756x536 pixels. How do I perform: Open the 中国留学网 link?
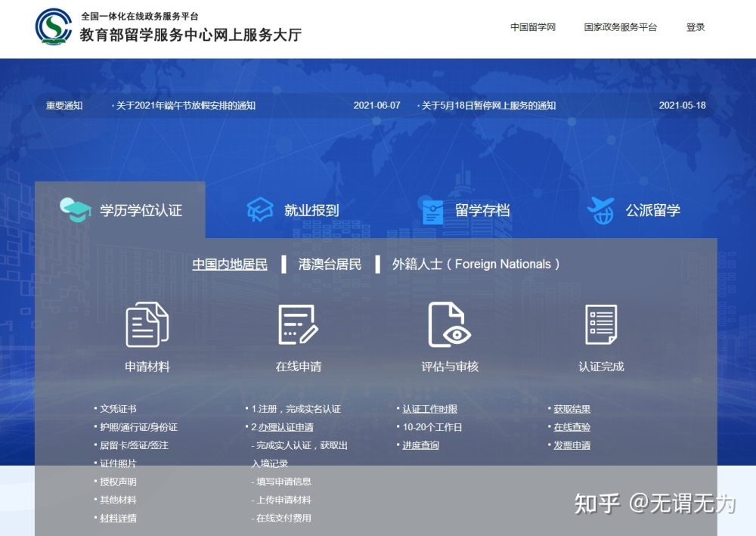(x=533, y=27)
